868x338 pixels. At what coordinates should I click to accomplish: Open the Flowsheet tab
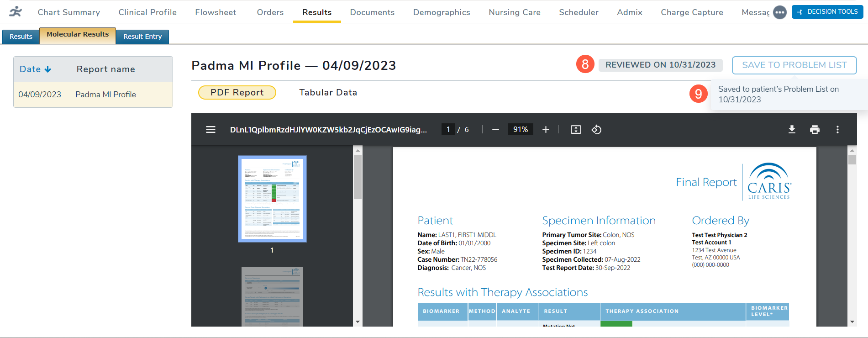pos(216,12)
